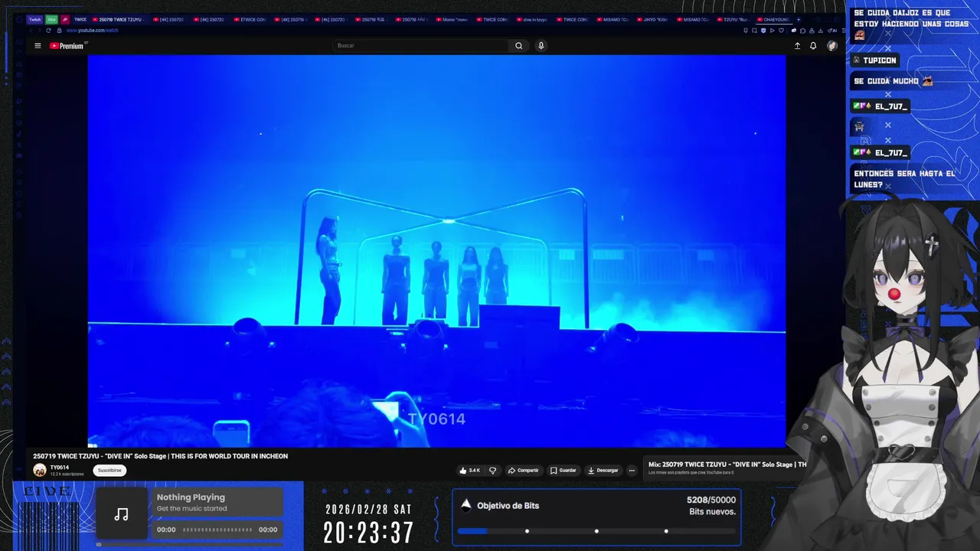Open the YouTube upload arrow icon
Image resolution: width=980 pixels, height=551 pixels.
[797, 46]
